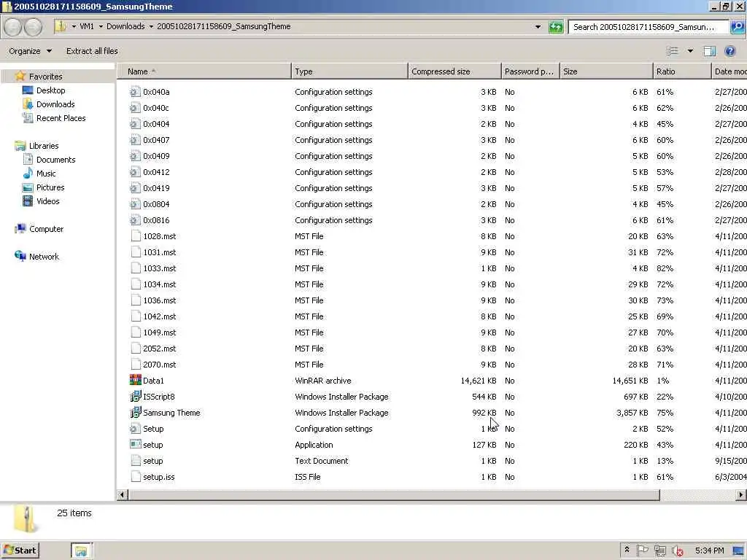Open the address bar history dropdown
This screenshot has height=560, width=747.
[538, 27]
